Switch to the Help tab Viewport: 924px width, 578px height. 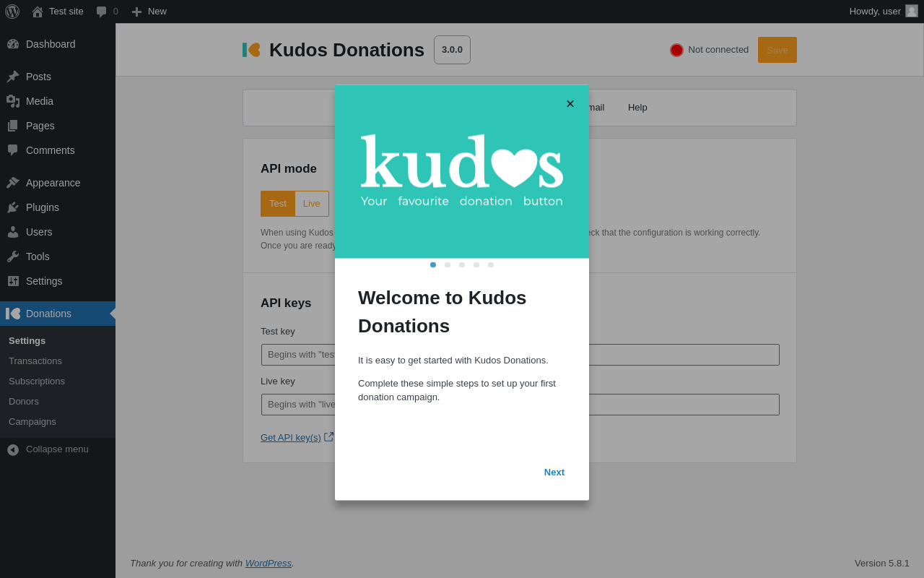(637, 108)
